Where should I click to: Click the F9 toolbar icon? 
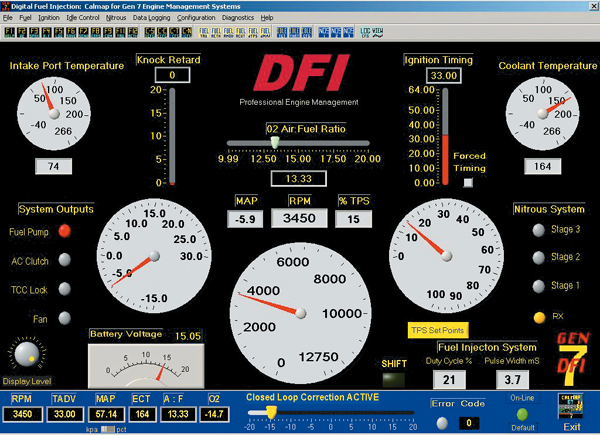pos(108,32)
